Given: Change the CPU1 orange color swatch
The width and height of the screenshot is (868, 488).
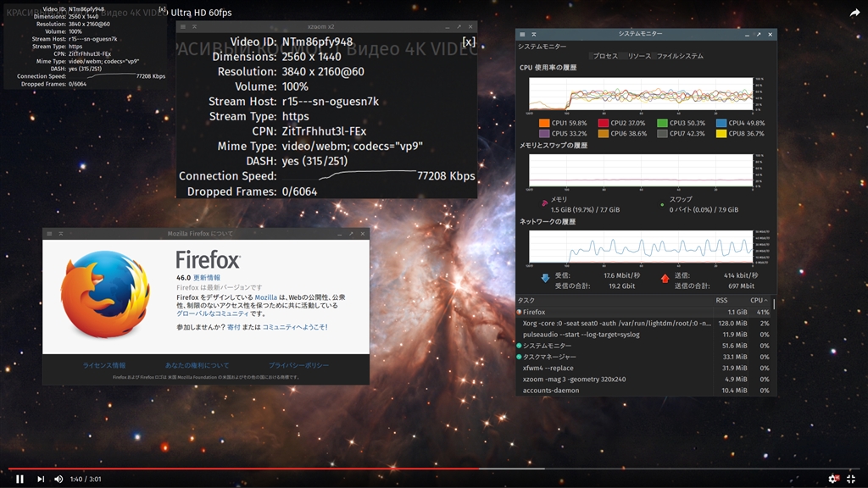Looking at the screenshot, I should point(544,123).
